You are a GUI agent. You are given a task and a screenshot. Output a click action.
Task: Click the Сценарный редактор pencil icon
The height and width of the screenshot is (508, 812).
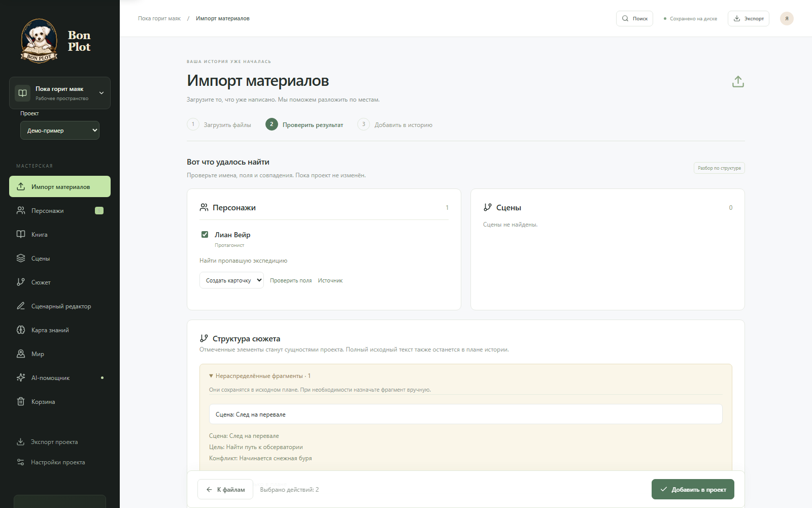pyautogui.click(x=21, y=306)
